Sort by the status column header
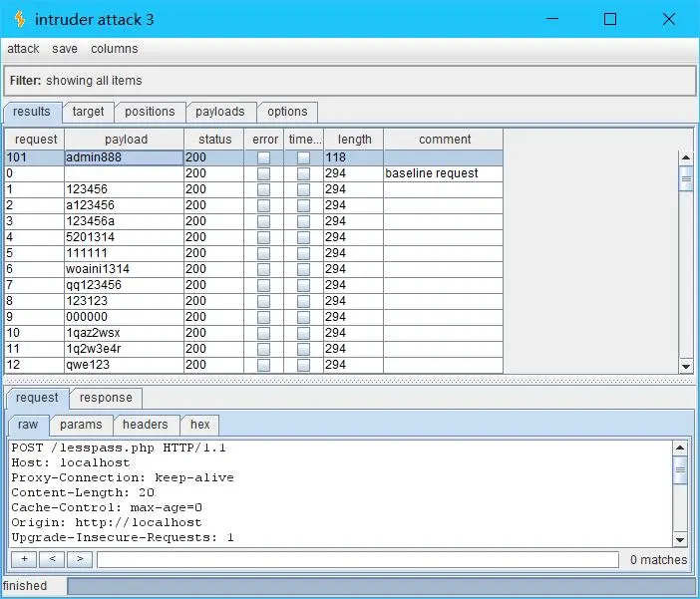The height and width of the screenshot is (599, 700). coord(214,140)
